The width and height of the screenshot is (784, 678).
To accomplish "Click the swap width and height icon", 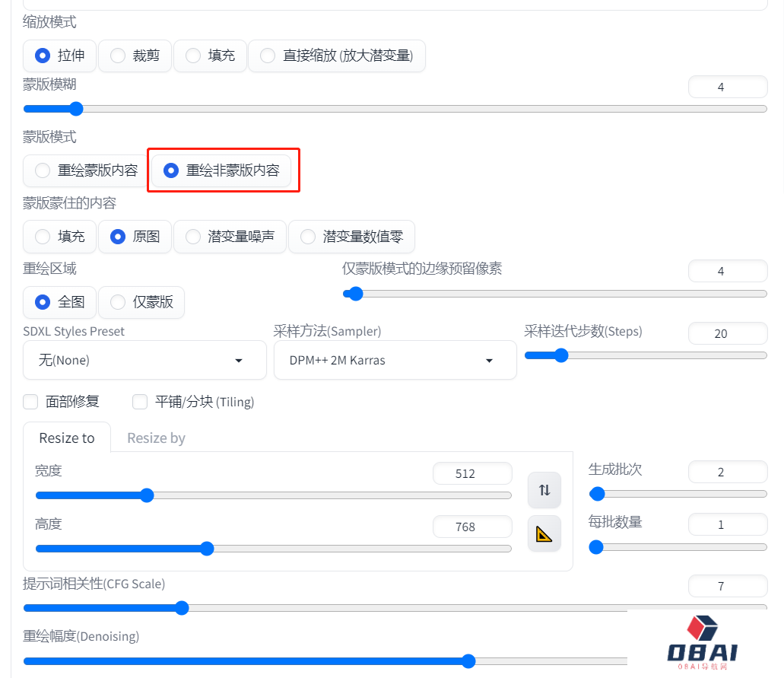I will click(544, 490).
